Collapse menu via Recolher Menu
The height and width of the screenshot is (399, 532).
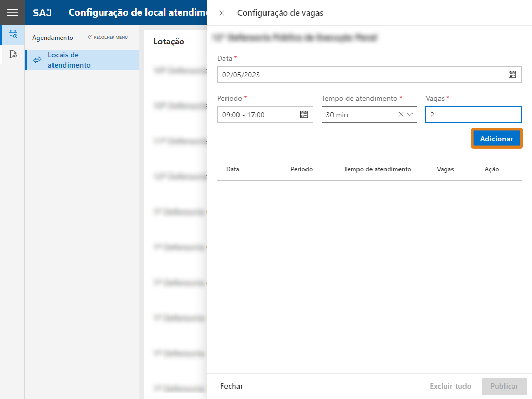(108, 37)
